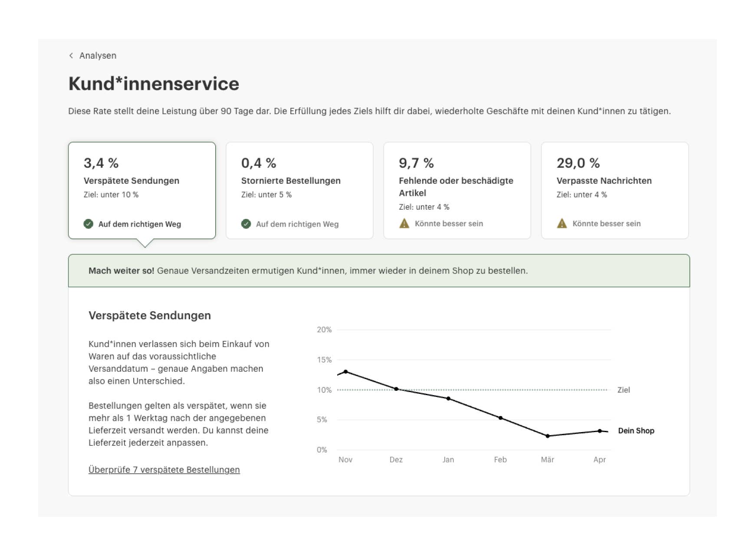The width and height of the screenshot is (756, 555).
Task: Select the Jan data point on chart
Action: pyautogui.click(x=448, y=399)
